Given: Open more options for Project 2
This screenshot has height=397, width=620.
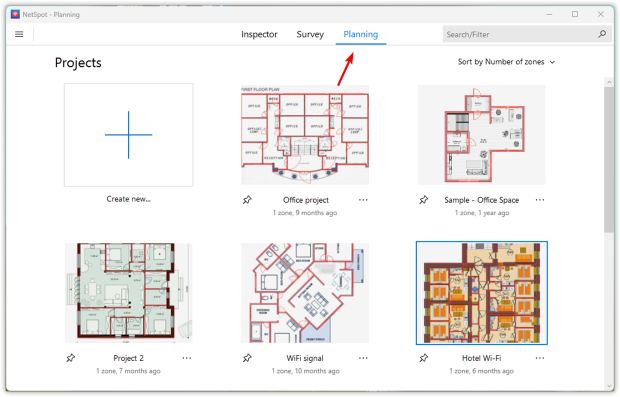Looking at the screenshot, I should 187,358.
